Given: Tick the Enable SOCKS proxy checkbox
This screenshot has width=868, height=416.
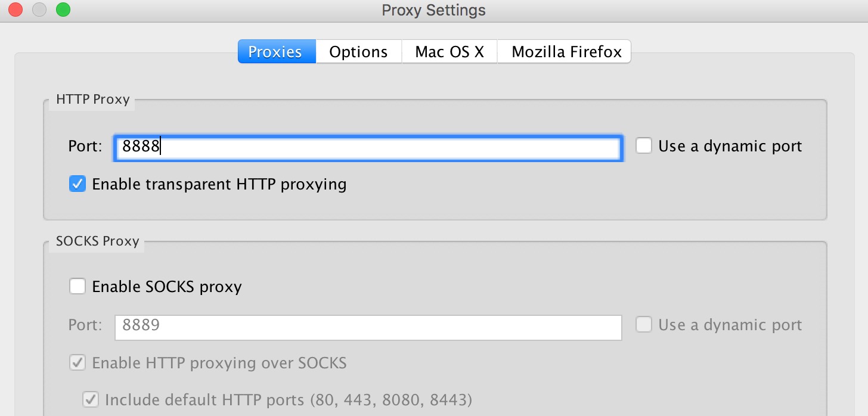Looking at the screenshot, I should pos(77,287).
